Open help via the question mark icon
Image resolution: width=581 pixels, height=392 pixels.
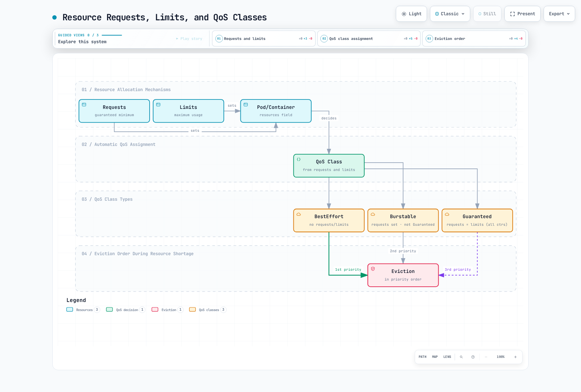coord(473,357)
